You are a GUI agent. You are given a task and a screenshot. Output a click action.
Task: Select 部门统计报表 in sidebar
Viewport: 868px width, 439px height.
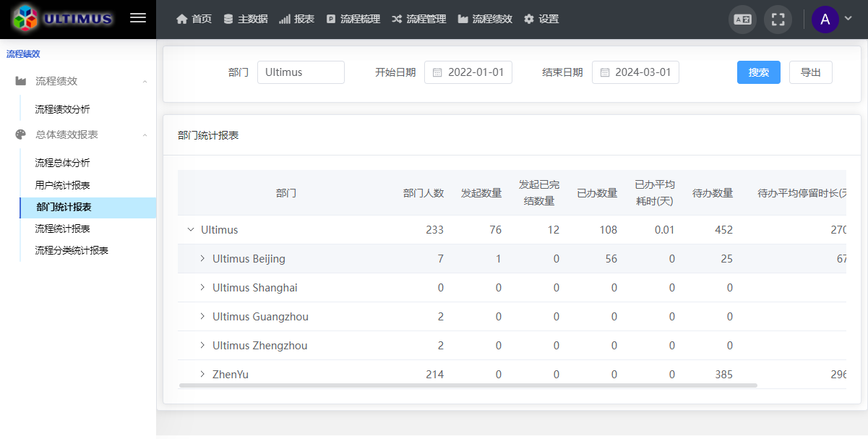[88, 208]
